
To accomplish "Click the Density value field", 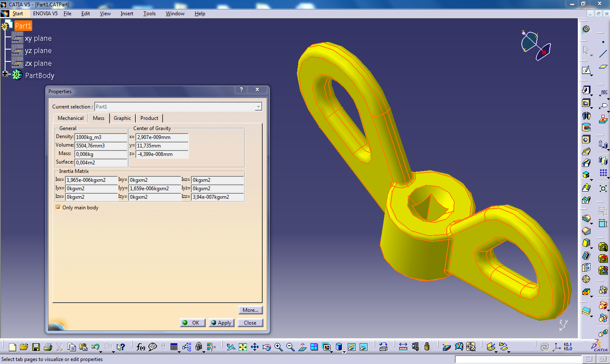I will [101, 137].
